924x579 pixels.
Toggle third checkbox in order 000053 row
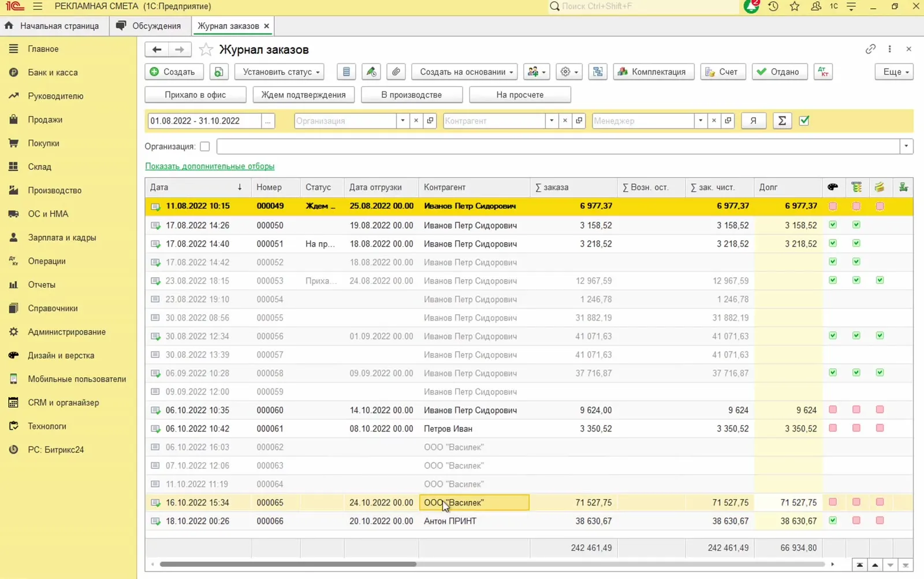pos(880,280)
